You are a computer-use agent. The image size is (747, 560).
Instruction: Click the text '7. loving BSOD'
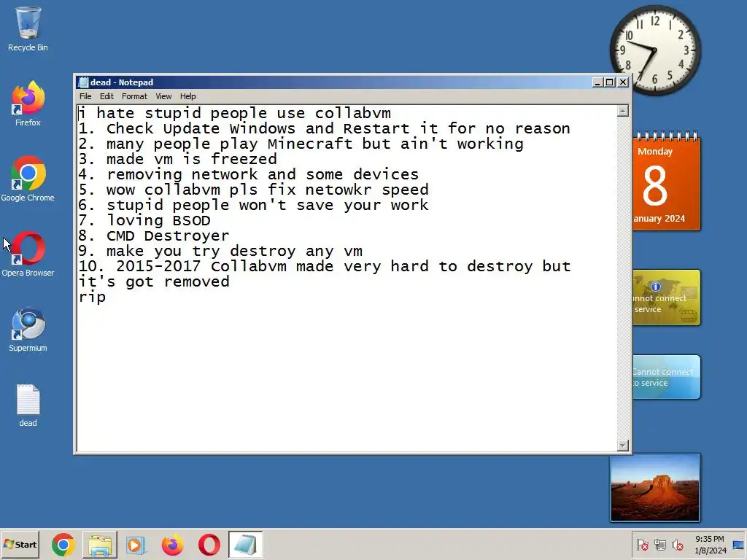144,220
